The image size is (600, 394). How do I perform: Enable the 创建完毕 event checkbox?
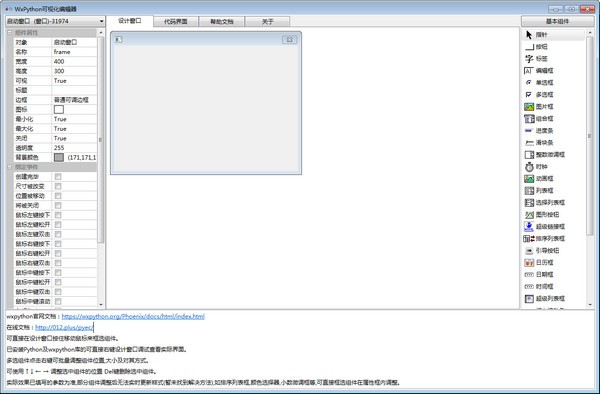coord(58,177)
